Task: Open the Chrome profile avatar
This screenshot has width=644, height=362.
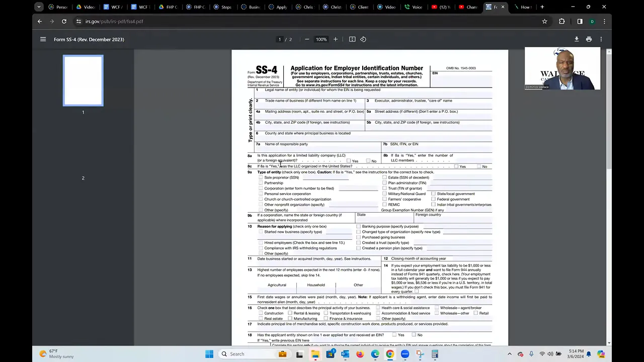Action: tap(592, 21)
